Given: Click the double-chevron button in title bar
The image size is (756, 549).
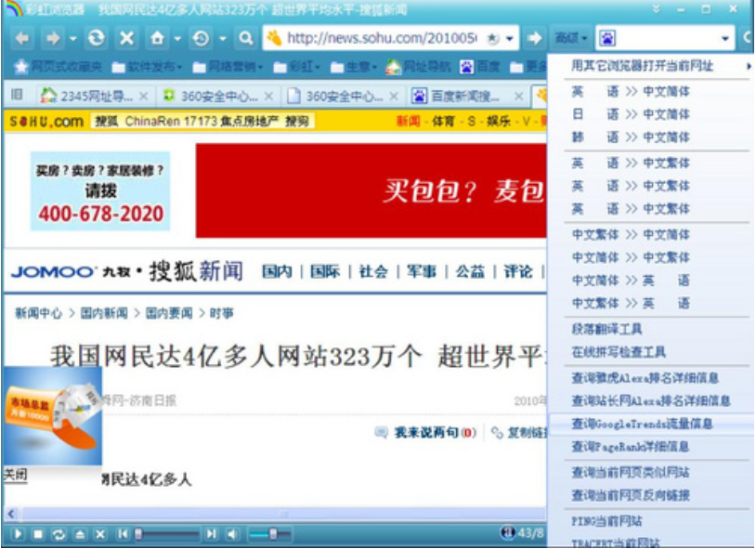Looking at the screenshot, I should pyautogui.click(x=657, y=9).
